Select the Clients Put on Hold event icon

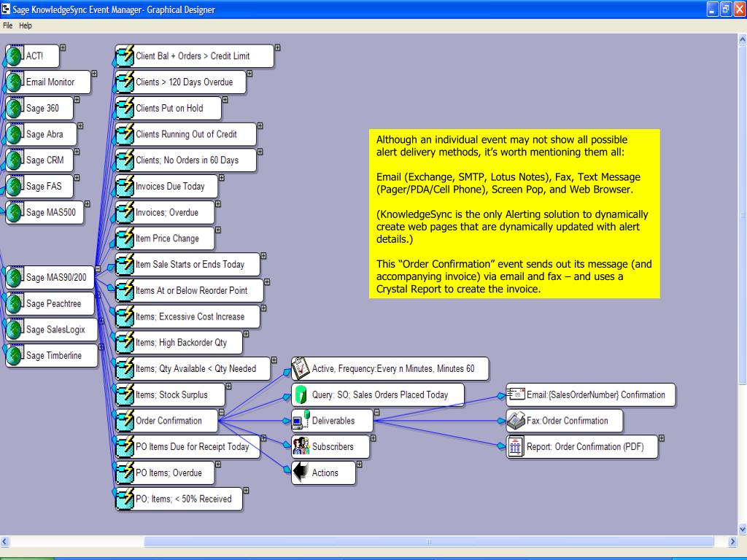(125, 108)
